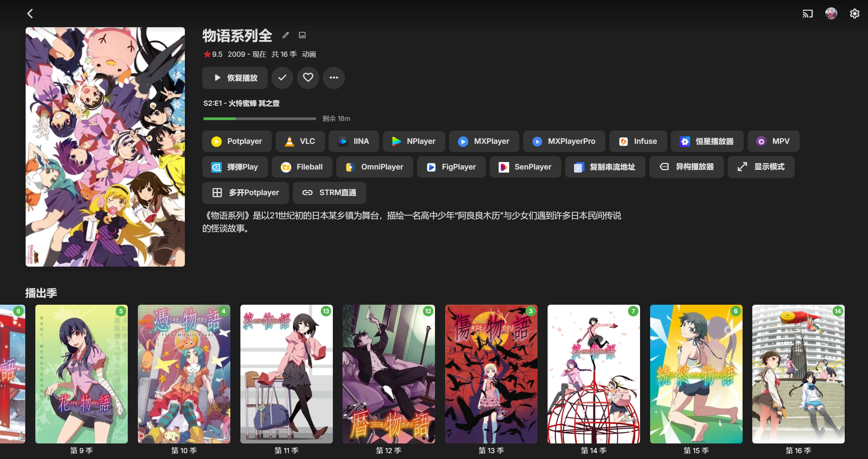Open the 第 13 季 season poster
Screen dimensions: 868x459
(x=491, y=374)
